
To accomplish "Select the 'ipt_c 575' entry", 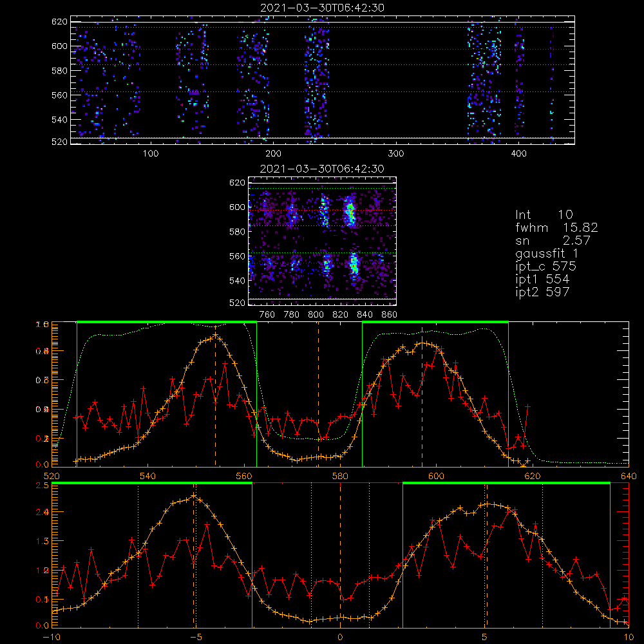I will 546,267.
